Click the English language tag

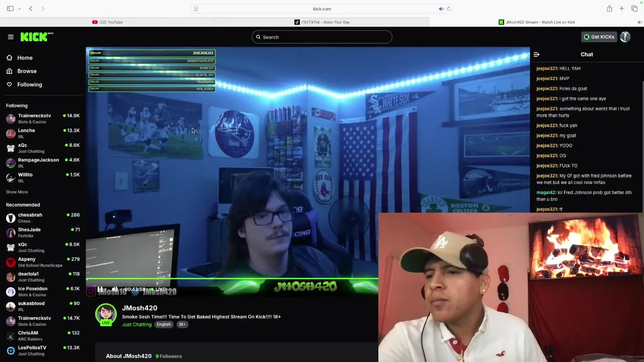pyautogui.click(x=164, y=324)
